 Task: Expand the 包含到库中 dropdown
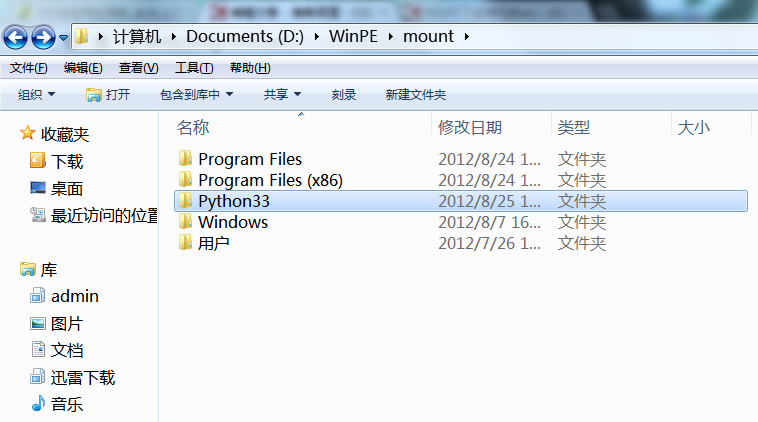coord(196,95)
